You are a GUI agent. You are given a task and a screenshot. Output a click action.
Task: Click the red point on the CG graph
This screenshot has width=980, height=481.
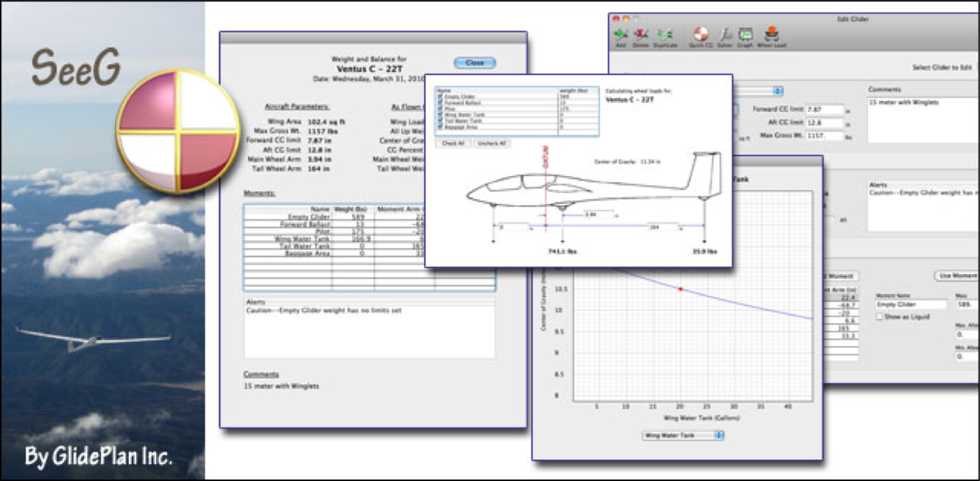680,289
